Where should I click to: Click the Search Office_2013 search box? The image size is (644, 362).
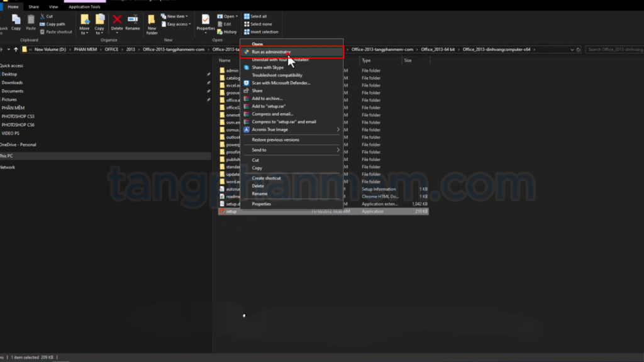click(614, 50)
